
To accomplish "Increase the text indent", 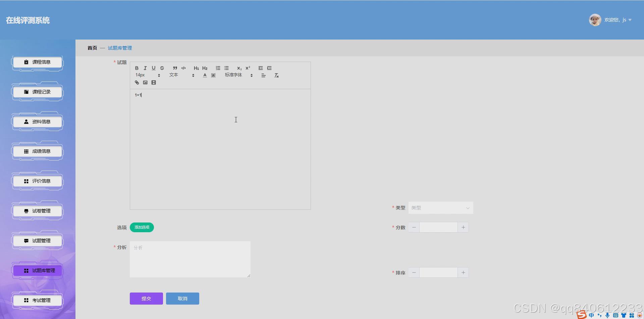I will click(269, 68).
